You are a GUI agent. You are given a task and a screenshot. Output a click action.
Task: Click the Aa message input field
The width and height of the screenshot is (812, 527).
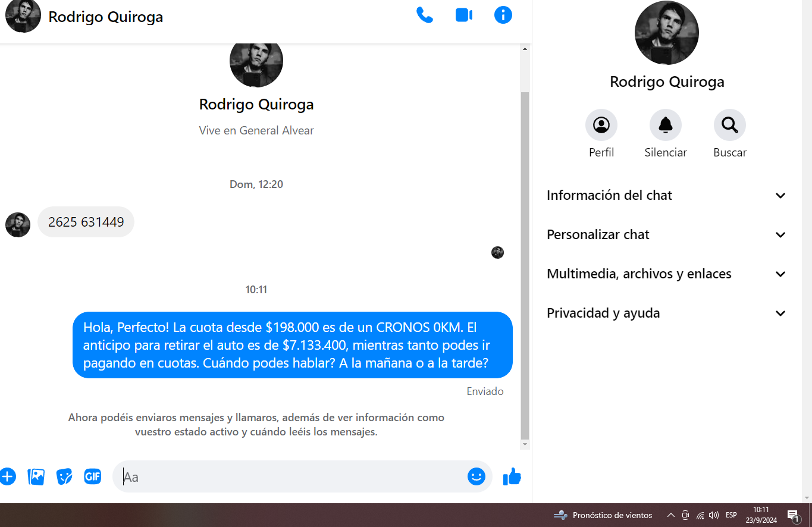tap(291, 477)
